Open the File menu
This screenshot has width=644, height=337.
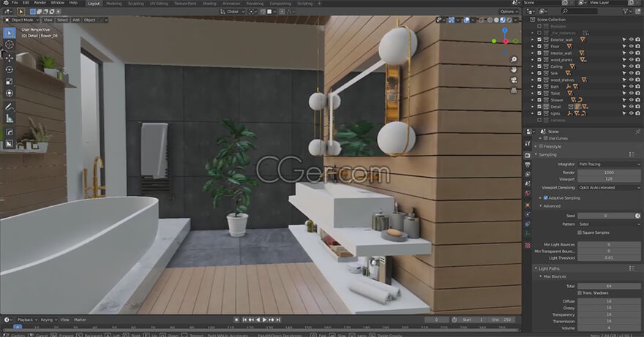(15, 3)
